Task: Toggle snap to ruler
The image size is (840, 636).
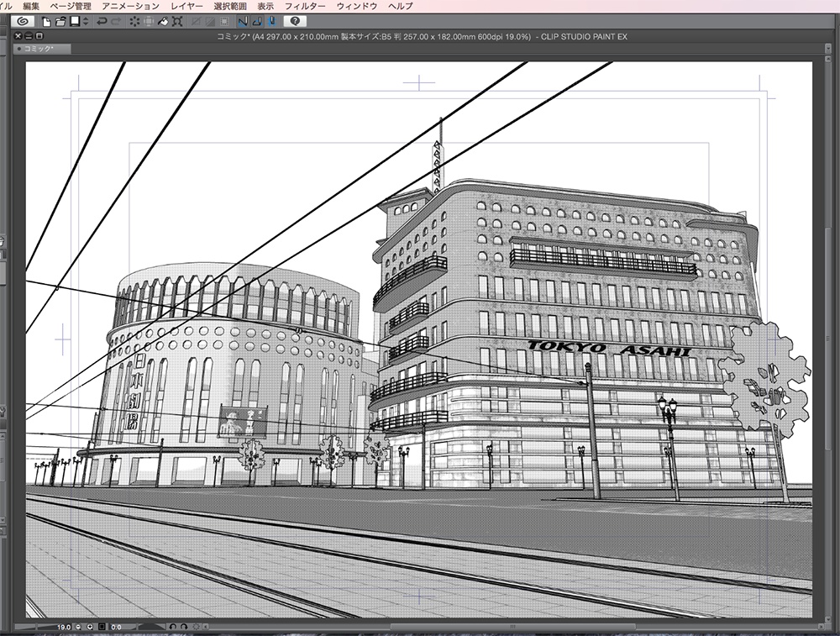Action: [x=243, y=22]
